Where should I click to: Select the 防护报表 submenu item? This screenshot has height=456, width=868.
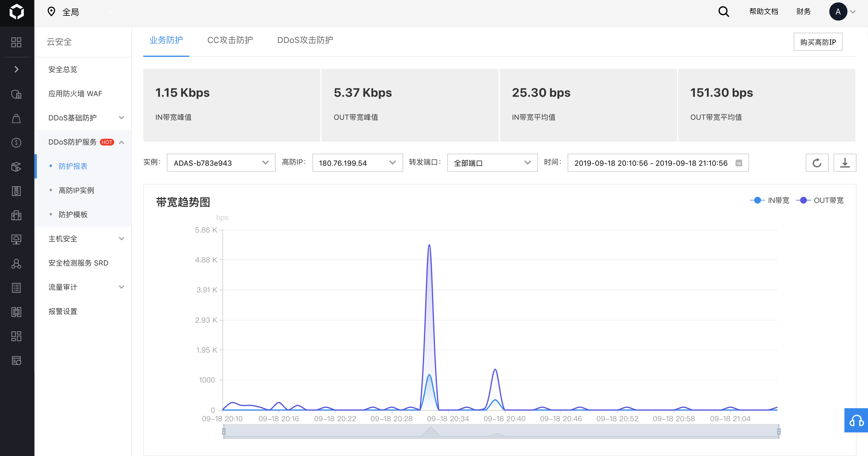tap(73, 166)
